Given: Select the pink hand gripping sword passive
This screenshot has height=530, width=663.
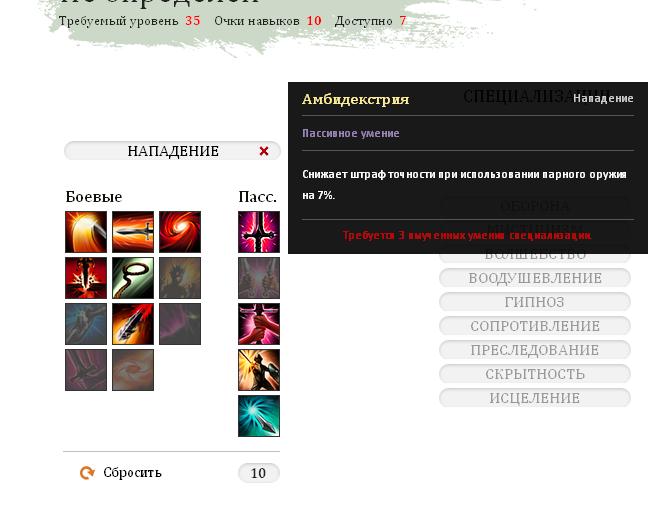Looking at the screenshot, I should [259, 324].
